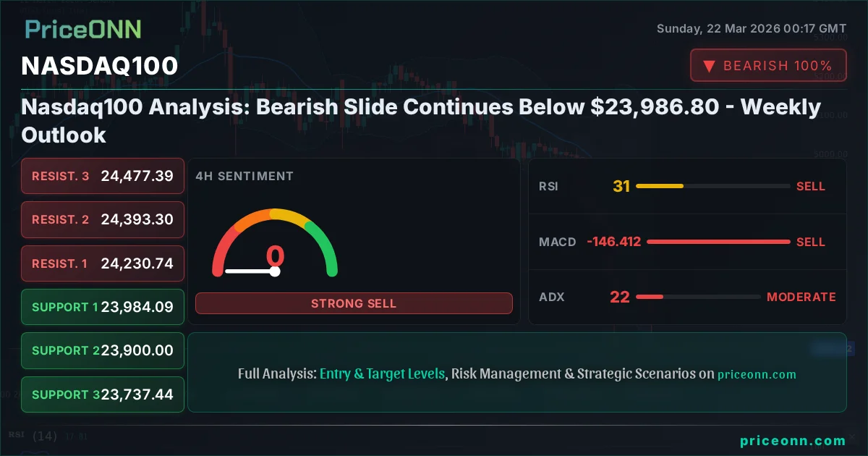Open the weekly outlook headline
Image resolution: width=868 pixels, height=456 pixels.
421,120
